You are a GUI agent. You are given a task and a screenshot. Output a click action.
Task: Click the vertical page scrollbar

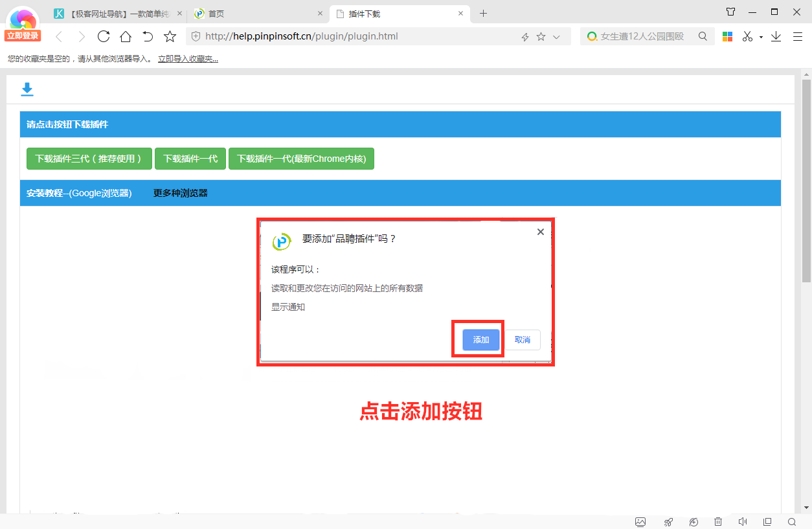[x=806, y=181]
